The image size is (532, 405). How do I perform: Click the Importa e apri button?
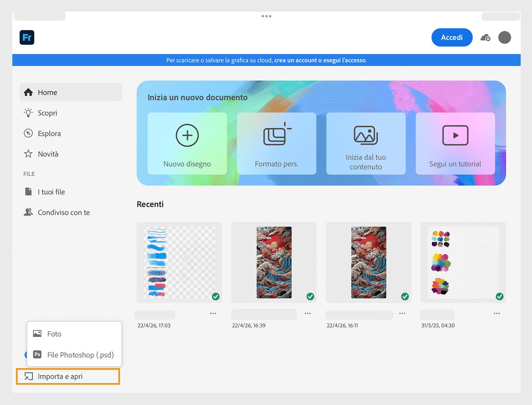pyautogui.click(x=68, y=376)
